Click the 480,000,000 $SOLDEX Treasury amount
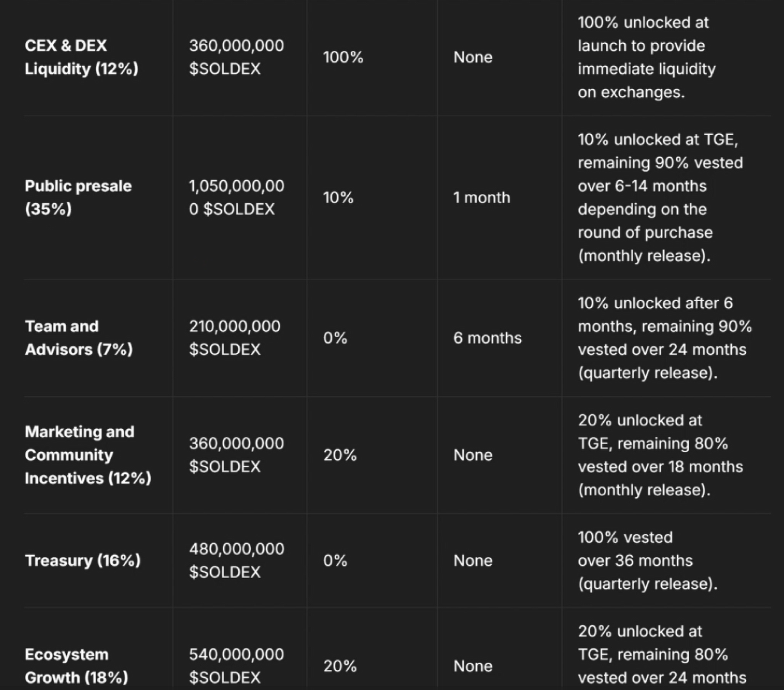Screen dimensions: 784x690 click(236, 560)
